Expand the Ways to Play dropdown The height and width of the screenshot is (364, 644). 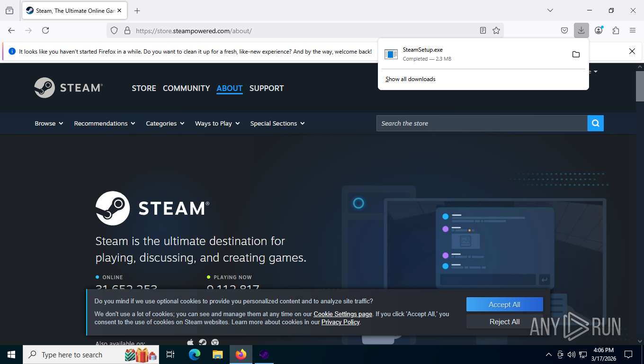click(x=217, y=123)
